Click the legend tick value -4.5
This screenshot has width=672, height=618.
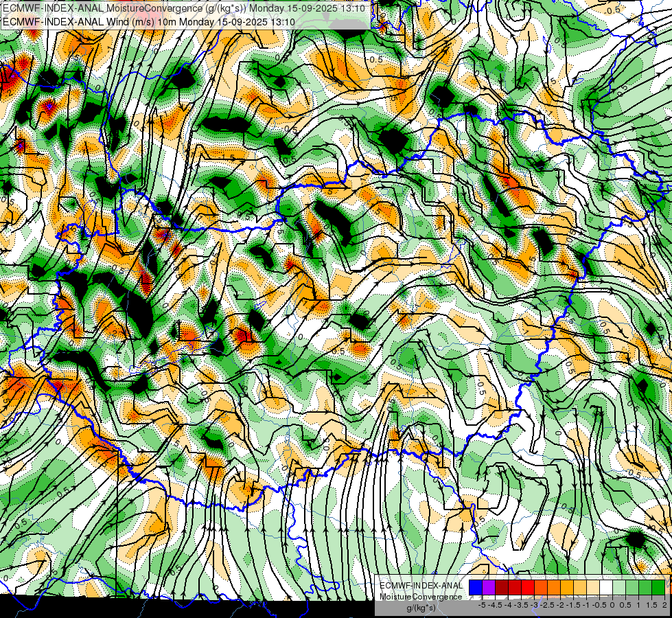495,605
